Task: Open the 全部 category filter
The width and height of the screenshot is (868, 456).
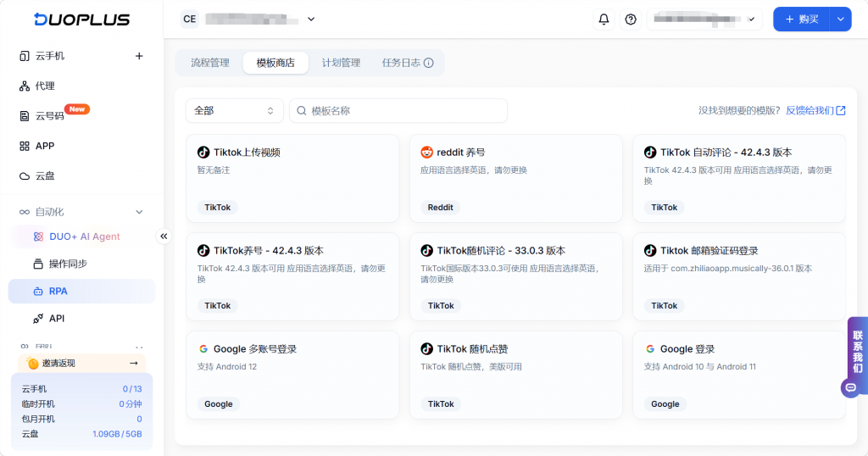Action: [234, 111]
